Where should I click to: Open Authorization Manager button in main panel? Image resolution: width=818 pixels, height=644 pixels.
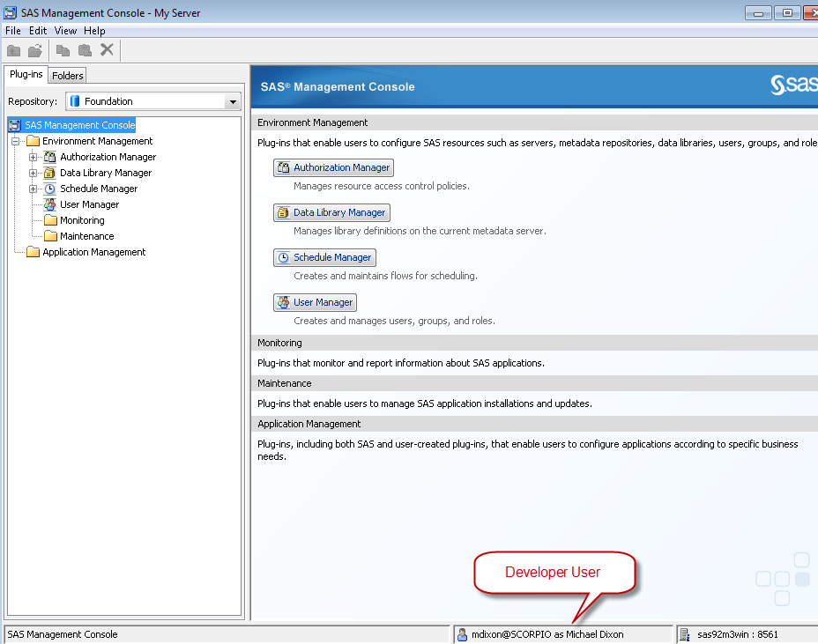pos(333,168)
